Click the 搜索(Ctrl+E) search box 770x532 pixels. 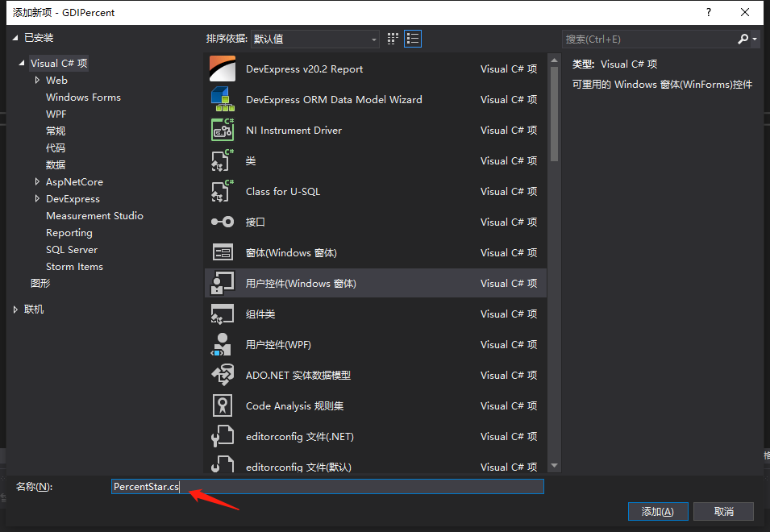pos(649,39)
